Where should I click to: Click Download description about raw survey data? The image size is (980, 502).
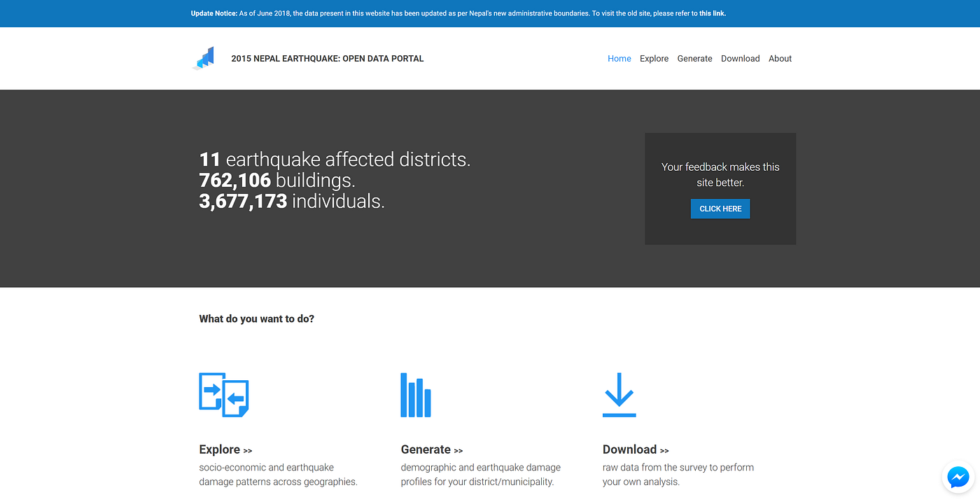tap(678, 475)
